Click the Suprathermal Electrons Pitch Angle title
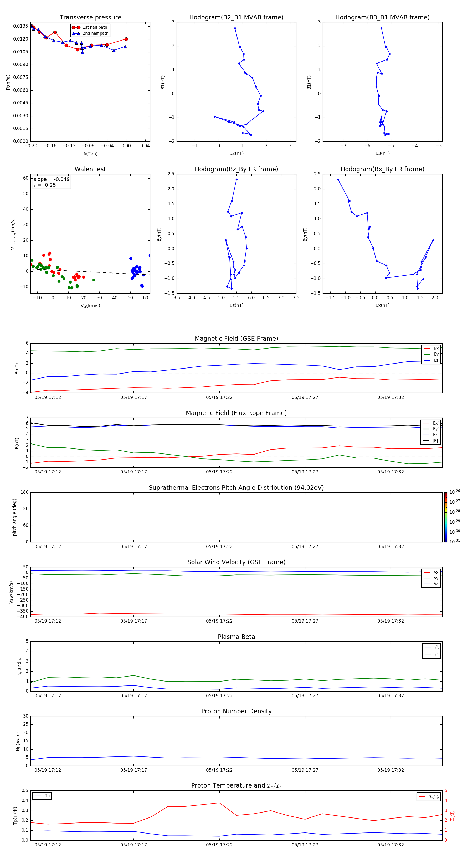The image size is (473, 868). coord(236,488)
